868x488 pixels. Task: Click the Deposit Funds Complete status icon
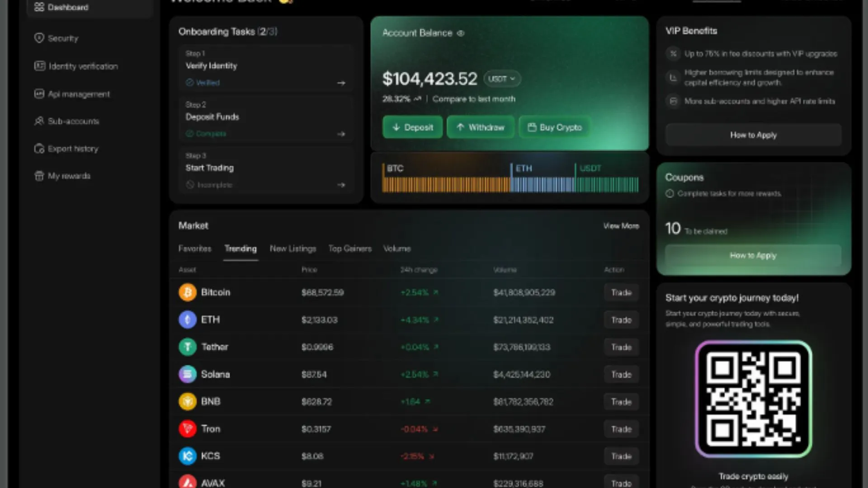tap(190, 133)
